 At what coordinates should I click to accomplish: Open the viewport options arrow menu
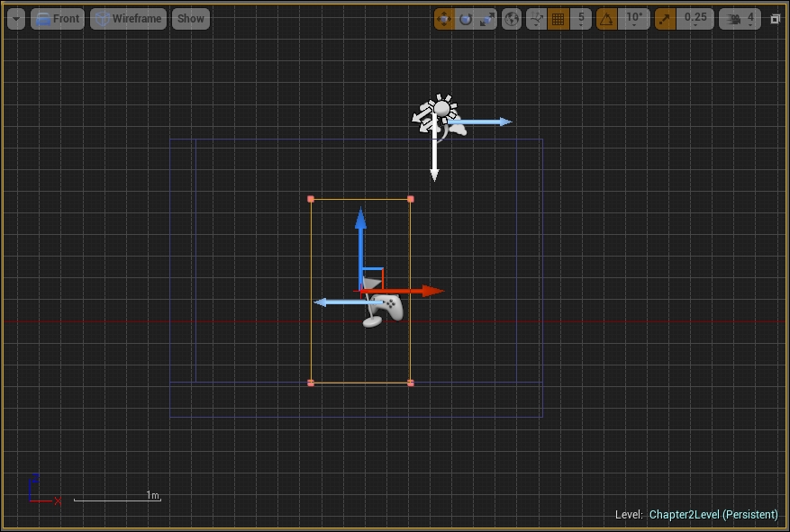click(15, 19)
